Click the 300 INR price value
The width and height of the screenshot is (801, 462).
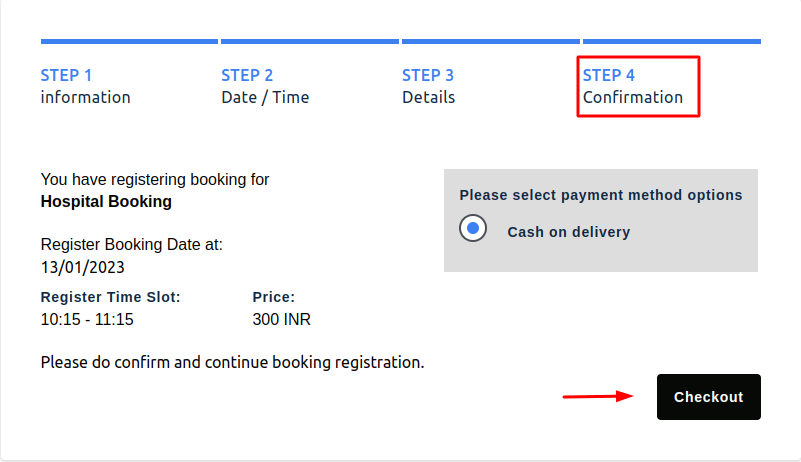pyautogui.click(x=282, y=320)
